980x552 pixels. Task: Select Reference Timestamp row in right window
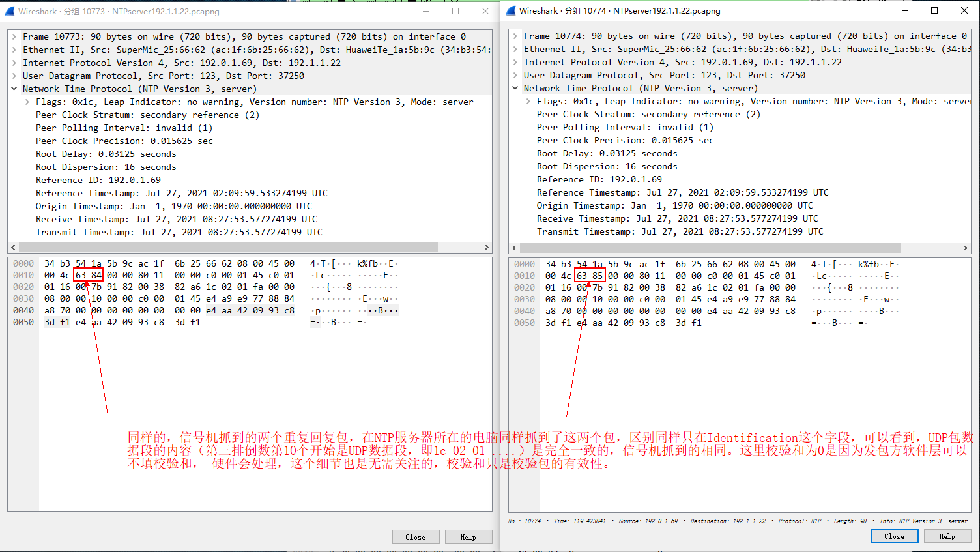tap(740, 193)
